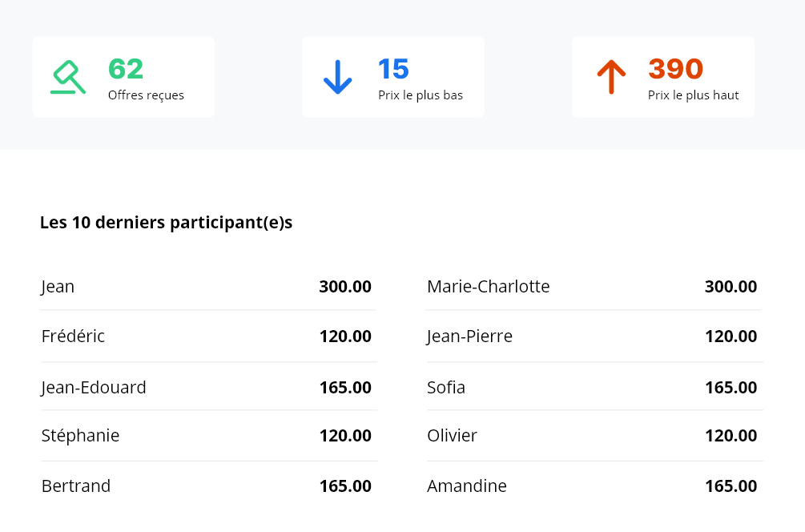Click the green auction gavel icon

pos(68,77)
